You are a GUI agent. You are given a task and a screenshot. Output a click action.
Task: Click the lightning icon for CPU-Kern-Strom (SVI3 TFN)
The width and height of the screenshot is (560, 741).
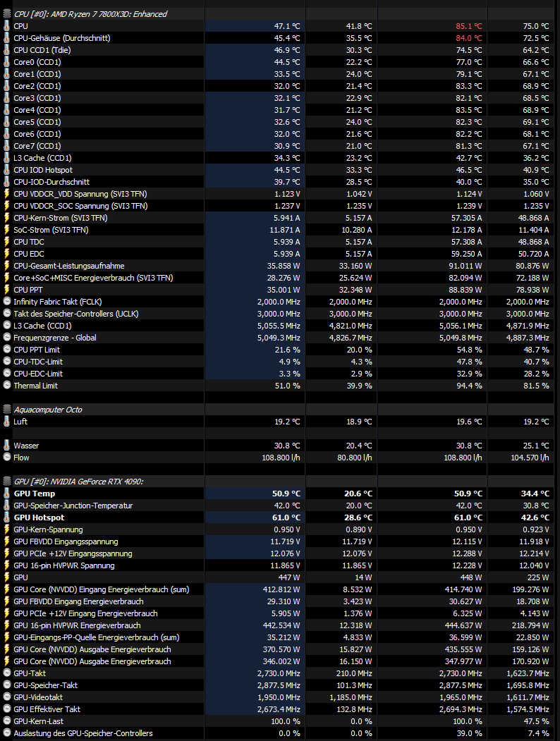(x=6, y=218)
